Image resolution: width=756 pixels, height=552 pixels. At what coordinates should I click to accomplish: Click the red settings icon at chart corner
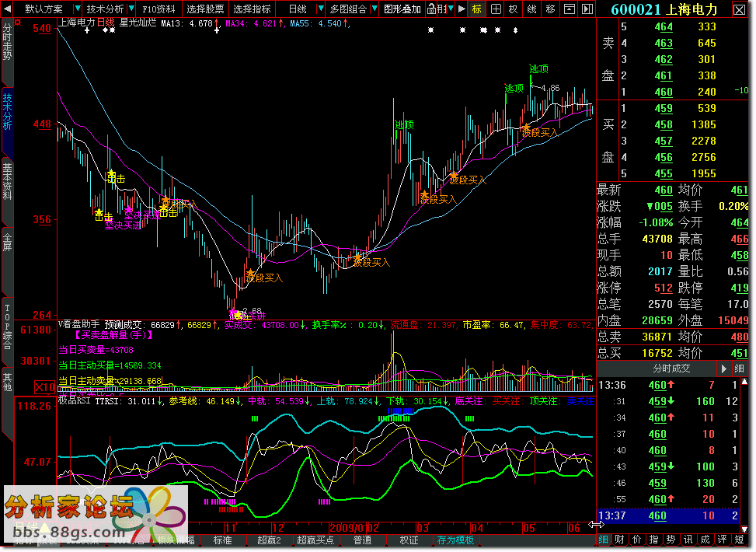click(x=19, y=23)
